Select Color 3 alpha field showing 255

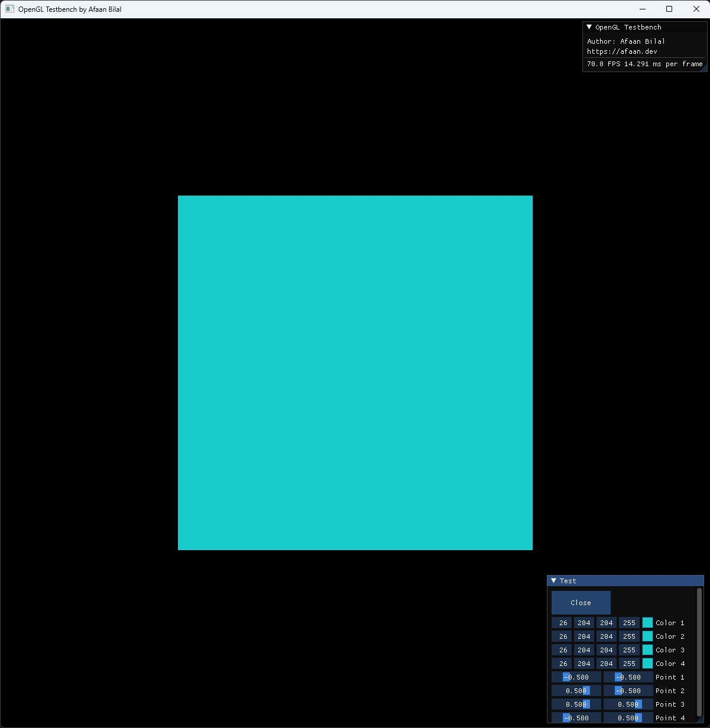click(x=629, y=650)
